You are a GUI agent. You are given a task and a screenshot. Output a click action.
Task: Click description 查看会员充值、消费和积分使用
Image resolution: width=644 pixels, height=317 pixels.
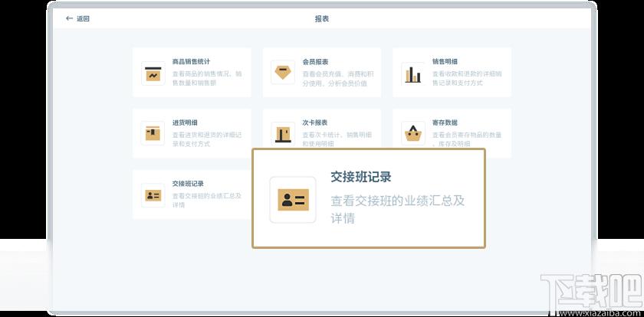337,79
